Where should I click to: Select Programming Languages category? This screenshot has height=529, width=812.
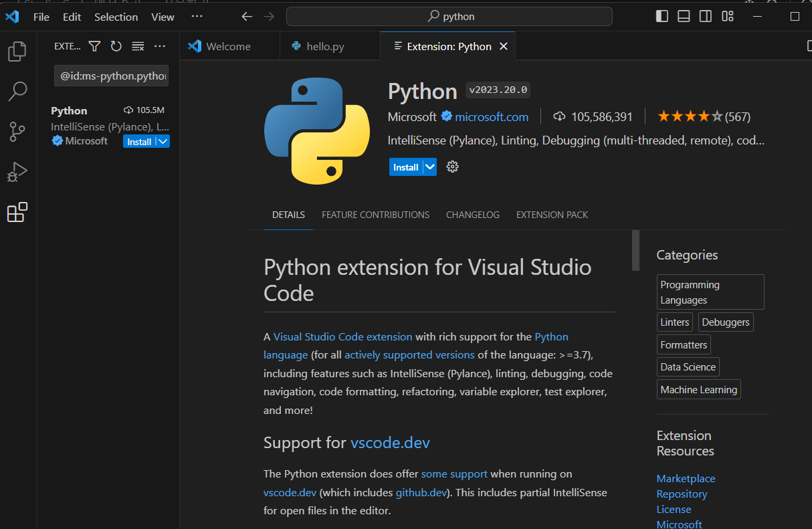[x=710, y=292]
